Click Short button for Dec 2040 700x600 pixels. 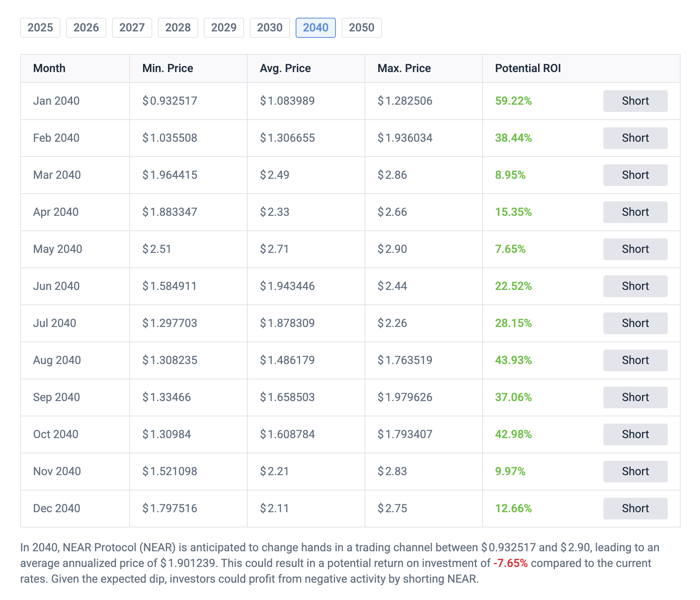pos(635,509)
